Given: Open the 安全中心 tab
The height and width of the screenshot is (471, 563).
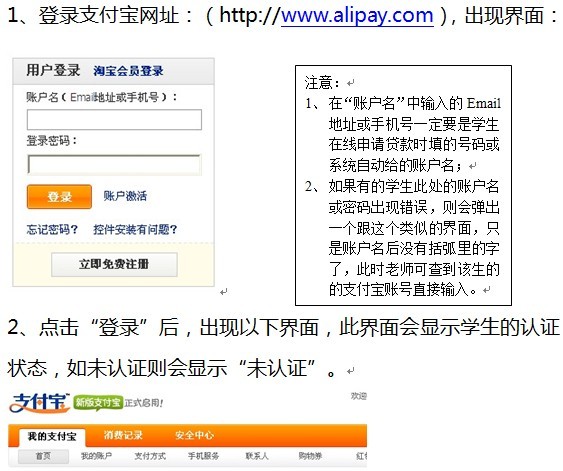Looking at the screenshot, I should [x=194, y=435].
